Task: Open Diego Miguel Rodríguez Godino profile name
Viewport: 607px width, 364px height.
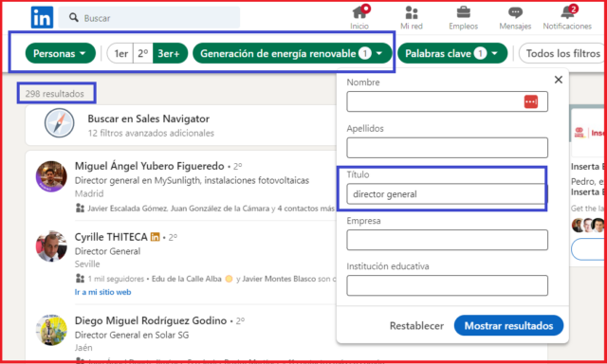Action: click(151, 320)
